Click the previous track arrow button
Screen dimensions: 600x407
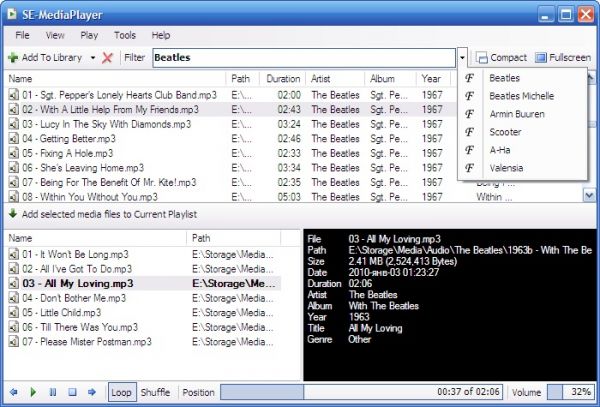(14, 393)
